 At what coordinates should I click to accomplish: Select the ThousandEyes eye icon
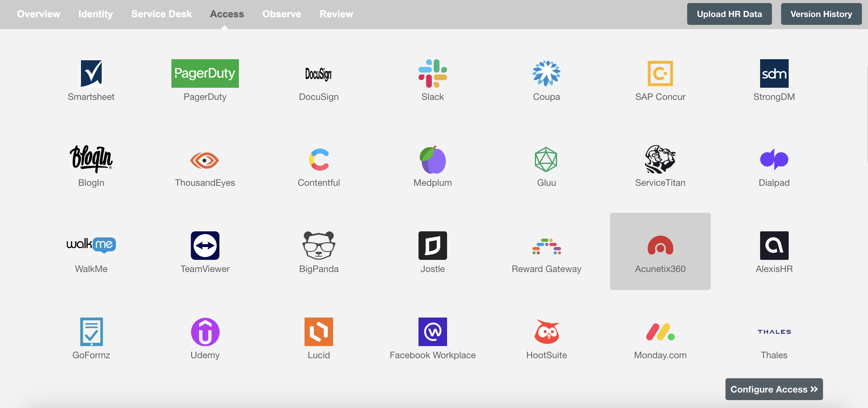pyautogui.click(x=205, y=160)
